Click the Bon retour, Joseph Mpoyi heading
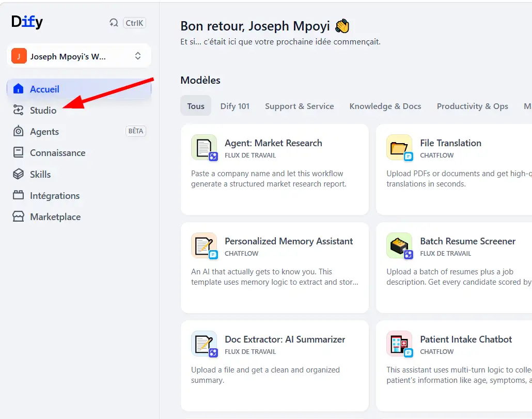The width and height of the screenshot is (532, 419). [255, 26]
